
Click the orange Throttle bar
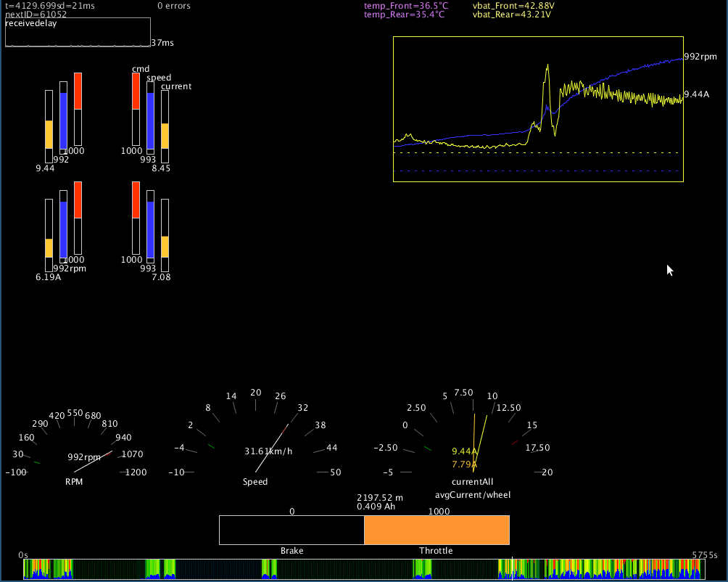[x=437, y=530]
